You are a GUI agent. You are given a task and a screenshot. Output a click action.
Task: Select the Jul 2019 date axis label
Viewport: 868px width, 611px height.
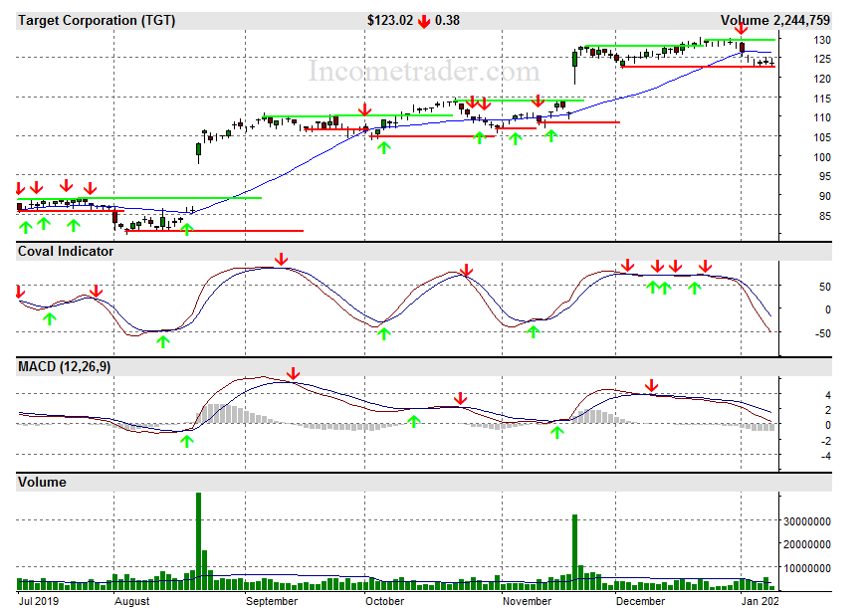click(39, 601)
